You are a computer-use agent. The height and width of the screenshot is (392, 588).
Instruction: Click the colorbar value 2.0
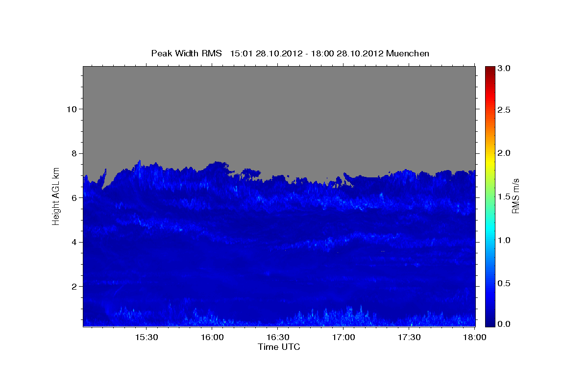point(505,153)
